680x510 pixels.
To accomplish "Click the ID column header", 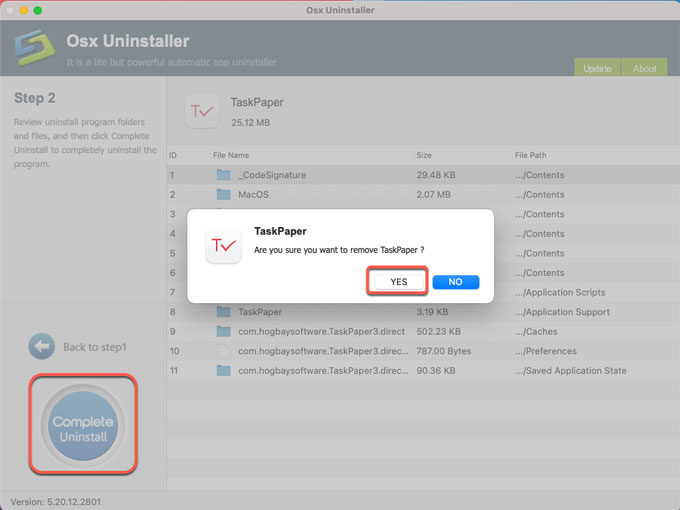I will point(173,155).
